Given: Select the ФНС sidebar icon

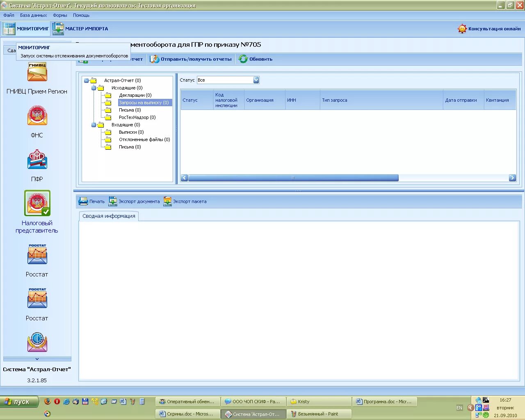Looking at the screenshot, I should coord(37,116).
